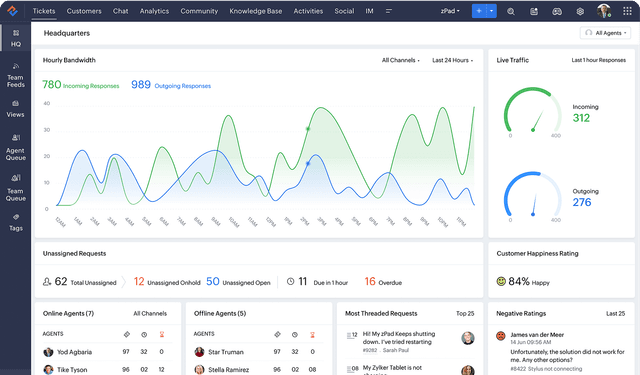Click the search icon in top bar
The width and height of the screenshot is (640, 375).
click(x=511, y=11)
